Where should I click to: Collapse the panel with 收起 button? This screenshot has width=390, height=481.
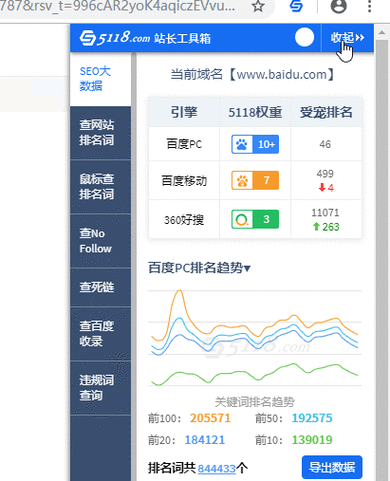click(347, 38)
